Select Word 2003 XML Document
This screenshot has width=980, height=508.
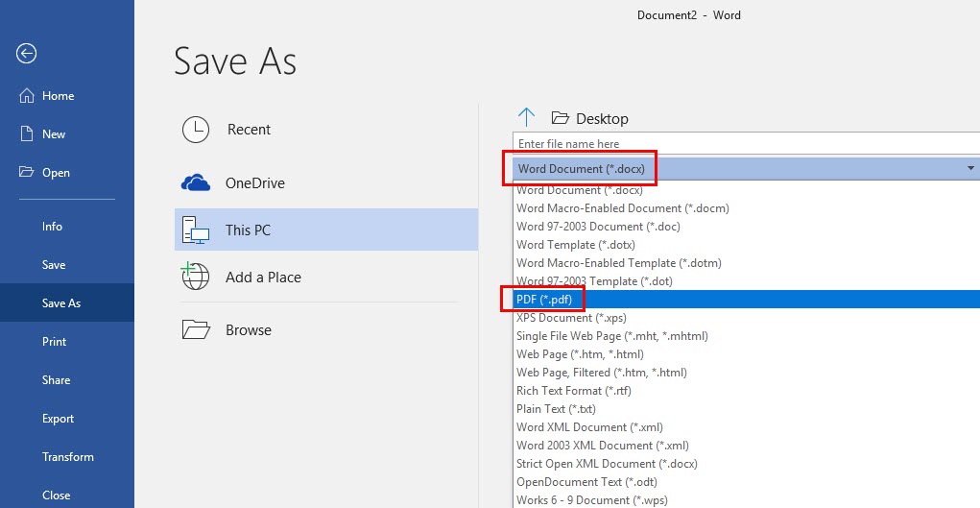746,446
